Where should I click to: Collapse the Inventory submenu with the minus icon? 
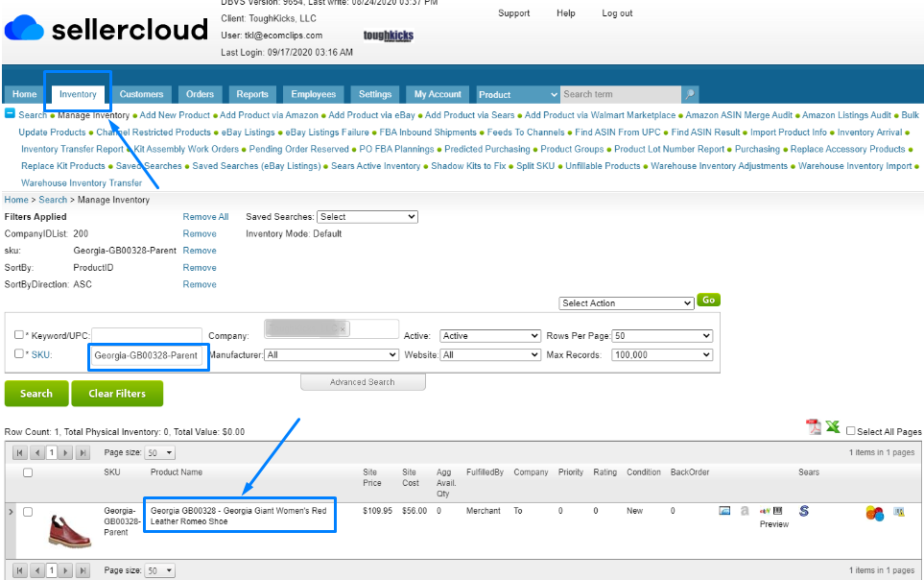pos(10,112)
